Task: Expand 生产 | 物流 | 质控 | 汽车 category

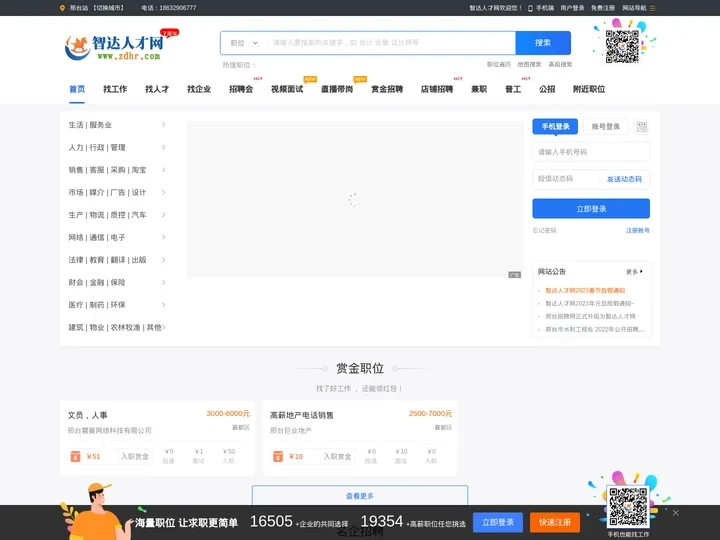Action: tap(117, 215)
